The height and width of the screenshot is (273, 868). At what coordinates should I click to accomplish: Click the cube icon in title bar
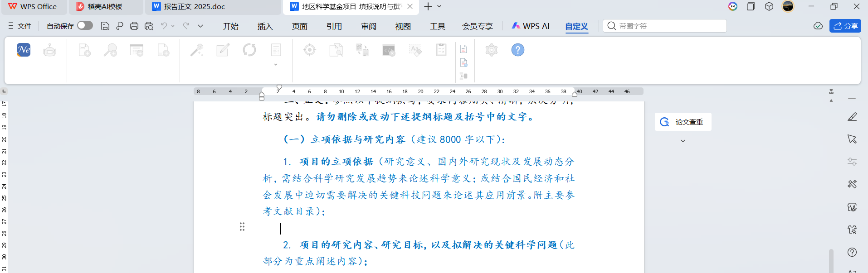click(x=769, y=6)
